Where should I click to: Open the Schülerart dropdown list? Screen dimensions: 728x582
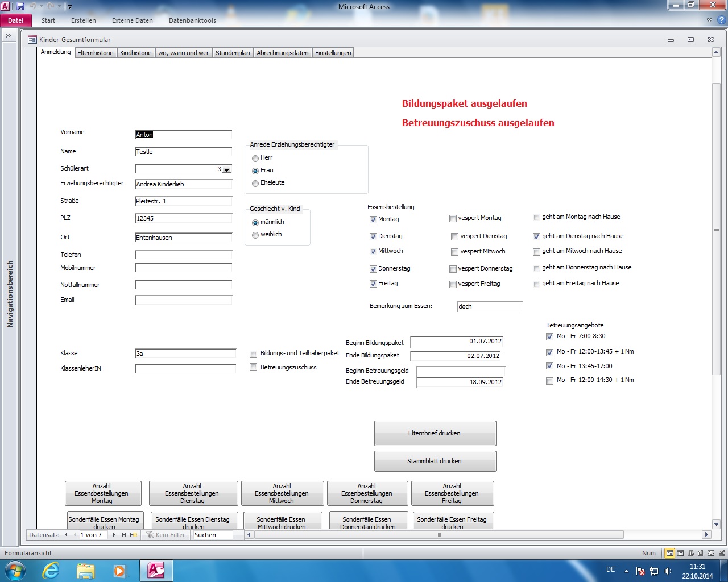pos(226,169)
